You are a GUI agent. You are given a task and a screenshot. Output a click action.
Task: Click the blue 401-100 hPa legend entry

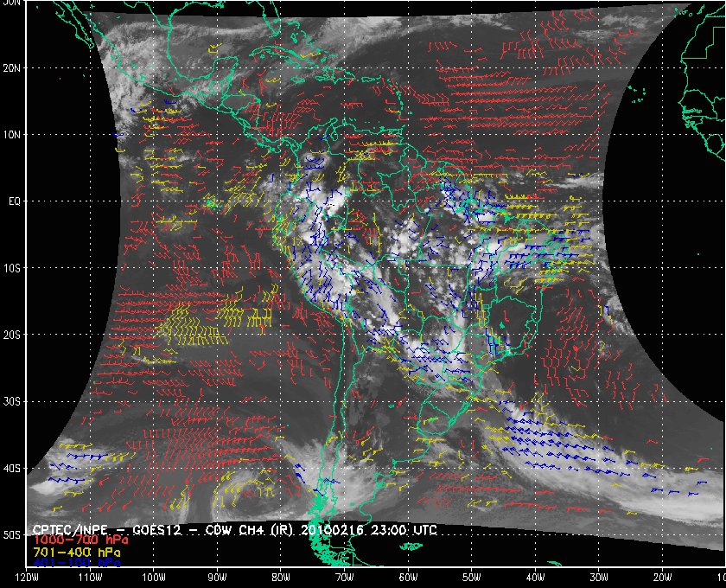tap(76, 563)
